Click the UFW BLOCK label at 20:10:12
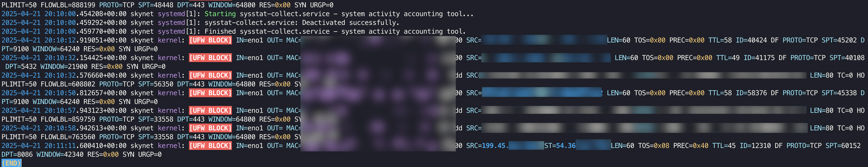Screen dimensions: 868x167 210,40
